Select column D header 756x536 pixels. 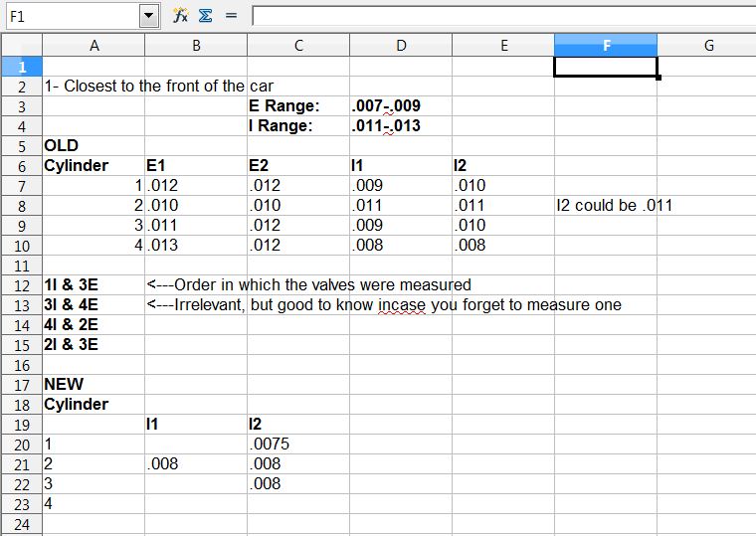pyautogui.click(x=401, y=46)
